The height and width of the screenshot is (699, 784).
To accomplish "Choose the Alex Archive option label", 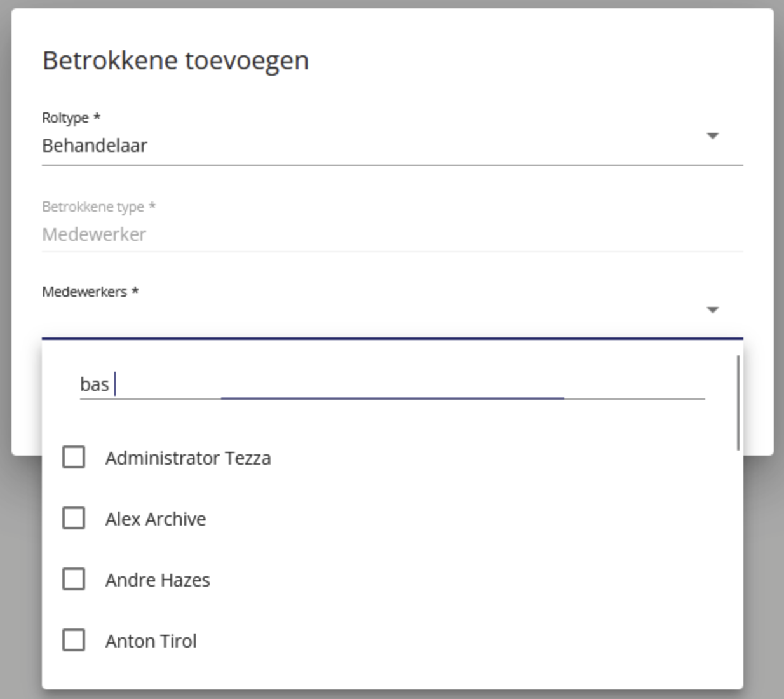I will [x=156, y=519].
